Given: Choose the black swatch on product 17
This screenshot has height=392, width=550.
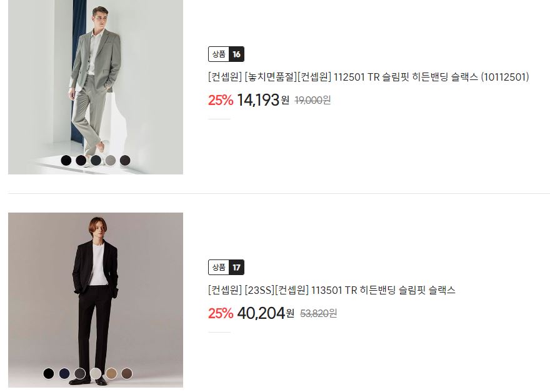Looking at the screenshot, I should [49, 373].
